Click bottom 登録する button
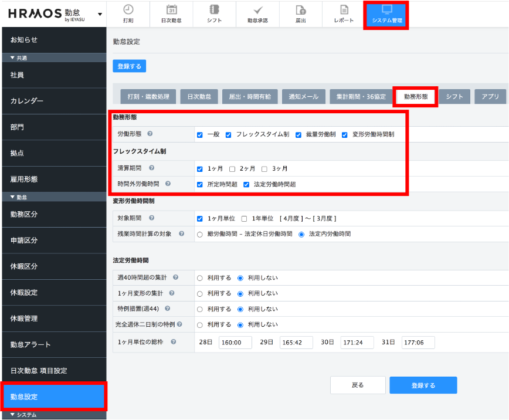 pyautogui.click(x=423, y=385)
